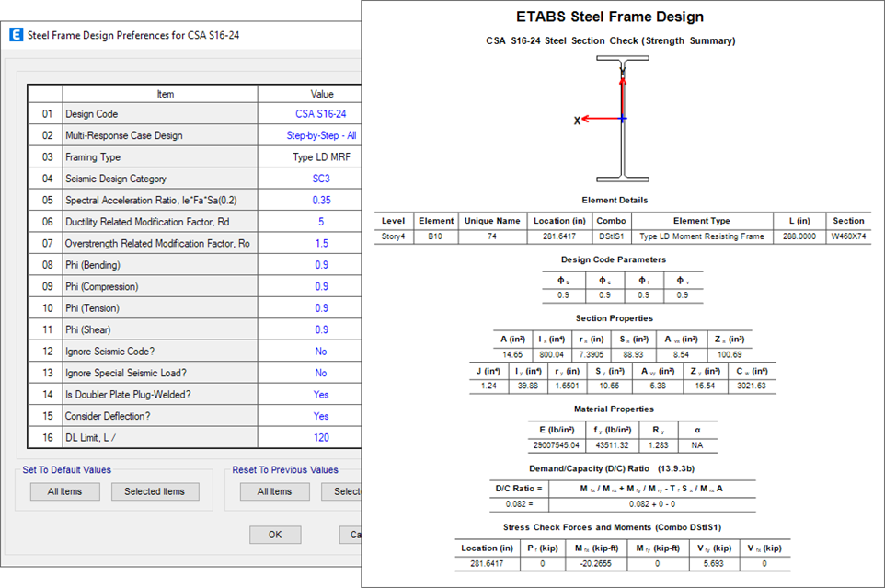Click All Items under Reset To Previous Values
This screenshot has width=885, height=588.
pyautogui.click(x=275, y=491)
